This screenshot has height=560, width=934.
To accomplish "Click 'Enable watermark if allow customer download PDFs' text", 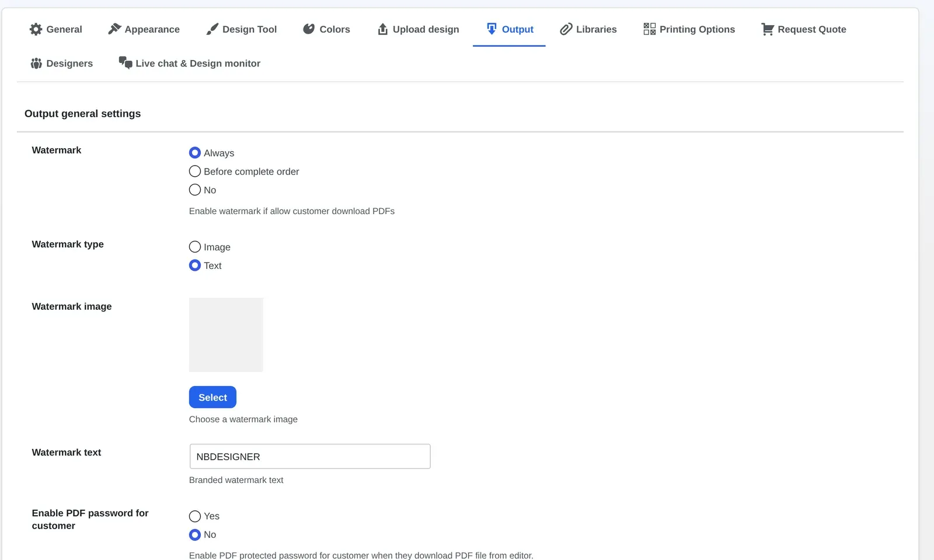I will tap(292, 211).
